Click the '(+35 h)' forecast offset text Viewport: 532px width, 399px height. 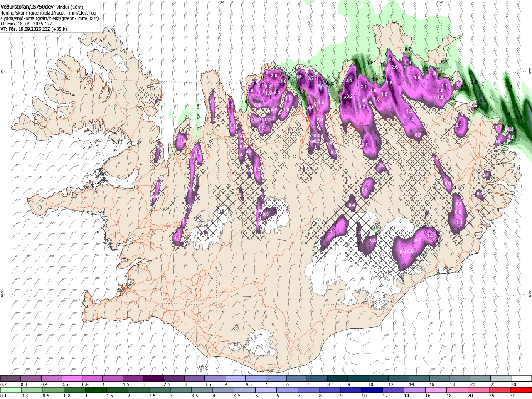(x=59, y=29)
